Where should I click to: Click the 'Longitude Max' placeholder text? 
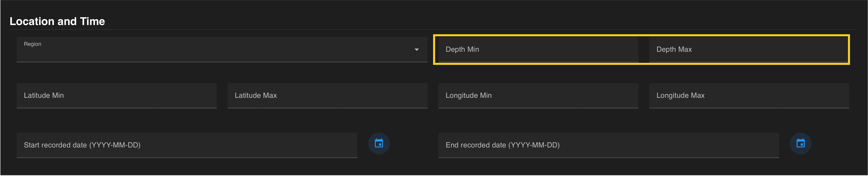[x=680, y=96]
